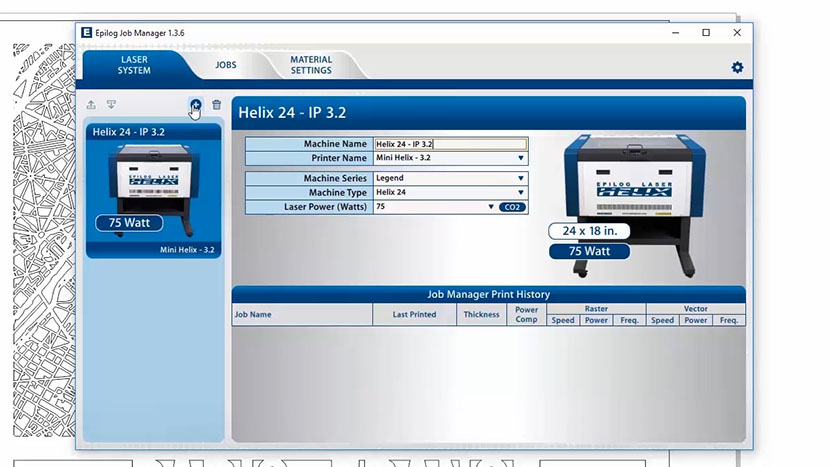Click the Epilog Job Manager title bar icon
Screen dimensions: 830x467
[x=87, y=33]
